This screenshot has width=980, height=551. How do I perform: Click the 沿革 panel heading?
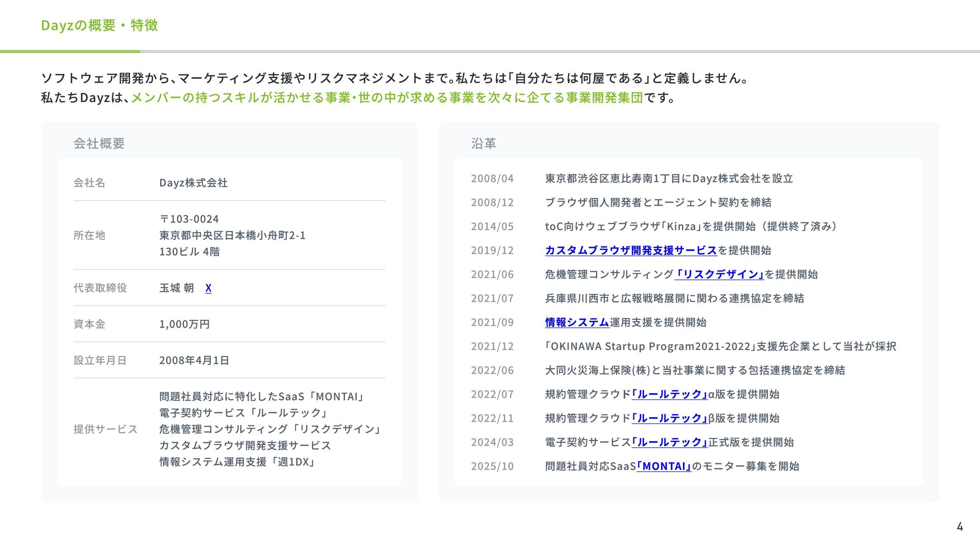point(483,144)
